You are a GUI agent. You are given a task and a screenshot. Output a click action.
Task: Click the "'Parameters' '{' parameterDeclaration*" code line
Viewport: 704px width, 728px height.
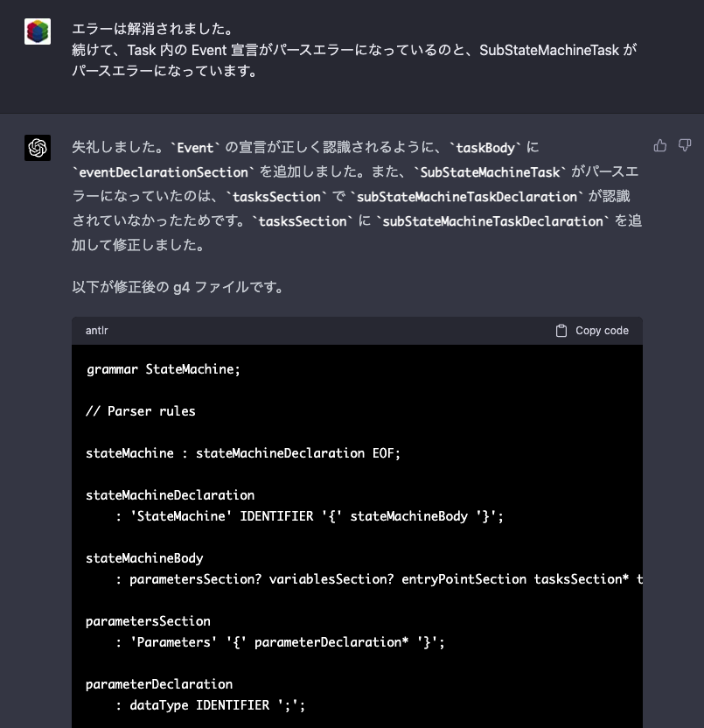pos(280,642)
